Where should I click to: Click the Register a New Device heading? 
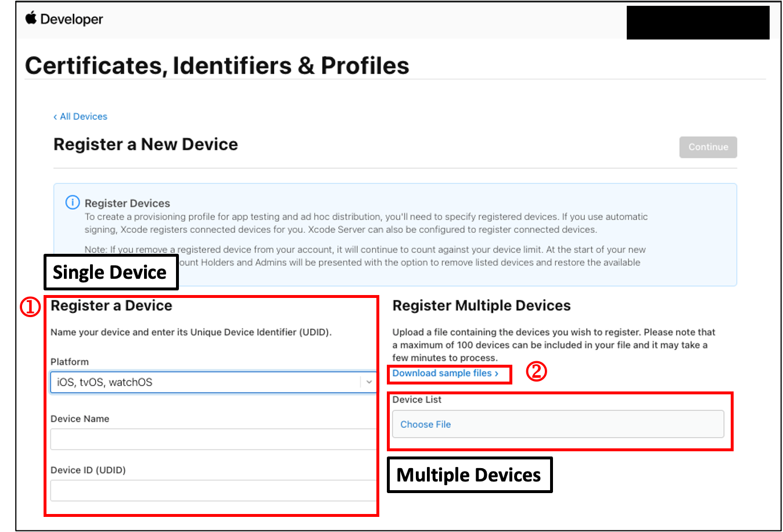[x=145, y=144]
